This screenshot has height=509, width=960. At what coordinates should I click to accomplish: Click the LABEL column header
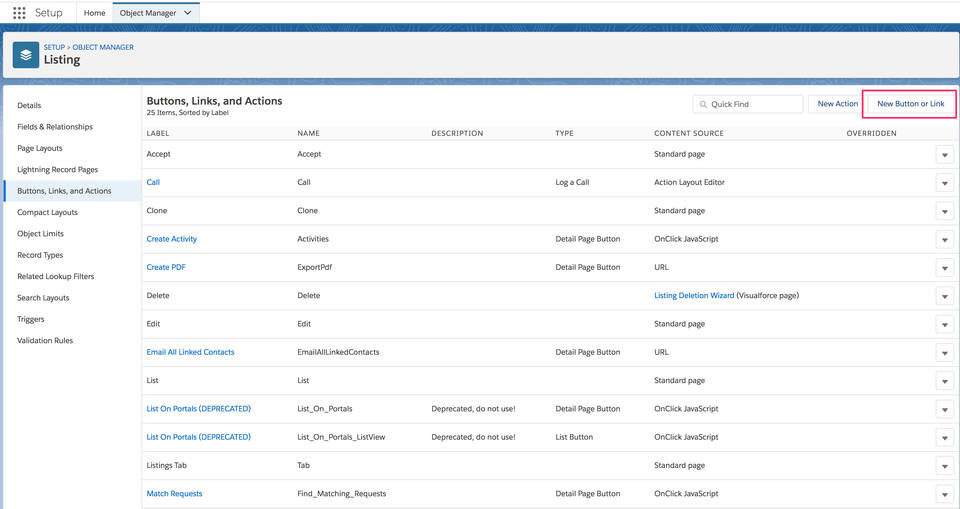click(158, 133)
